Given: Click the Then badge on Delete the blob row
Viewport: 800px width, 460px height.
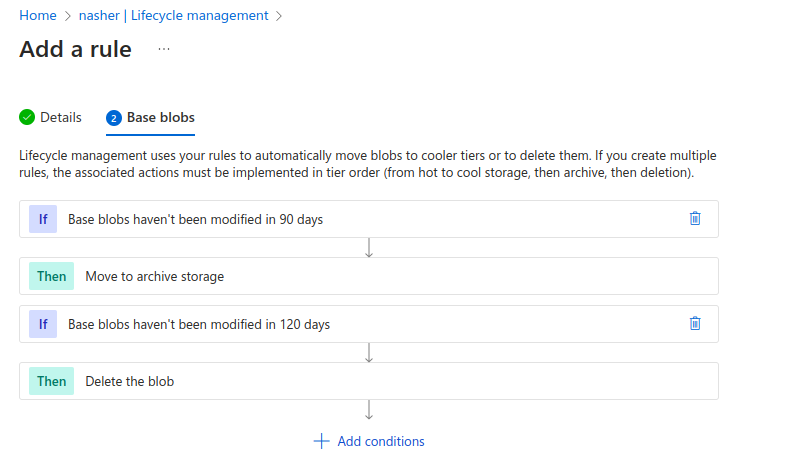Looking at the screenshot, I should coord(51,381).
